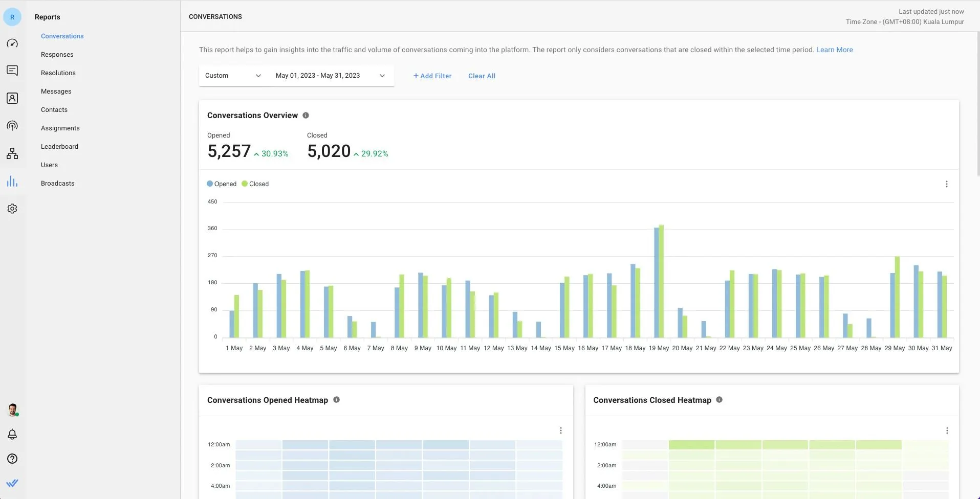Select Responses in the Reports menu
Viewport: 980px width, 499px height.
click(57, 55)
